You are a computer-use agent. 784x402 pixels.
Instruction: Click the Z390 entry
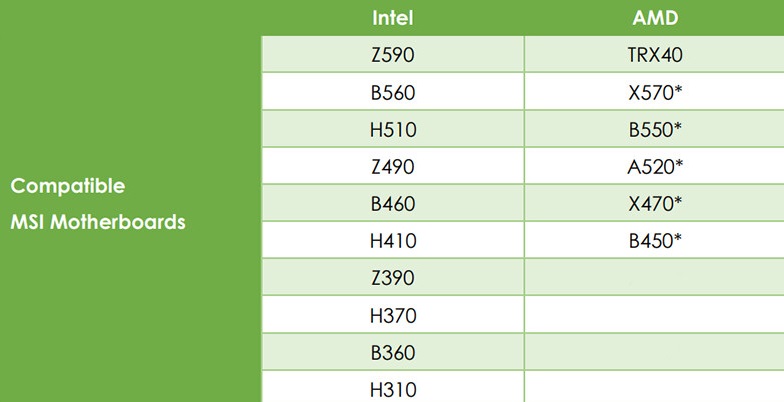tap(393, 278)
